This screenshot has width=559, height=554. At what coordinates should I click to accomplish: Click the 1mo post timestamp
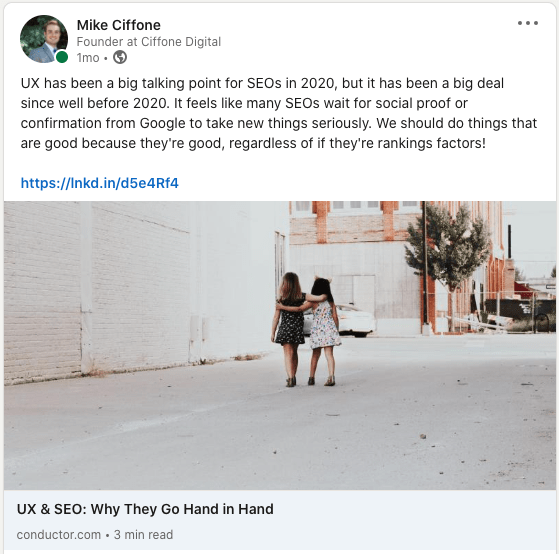pos(88,58)
